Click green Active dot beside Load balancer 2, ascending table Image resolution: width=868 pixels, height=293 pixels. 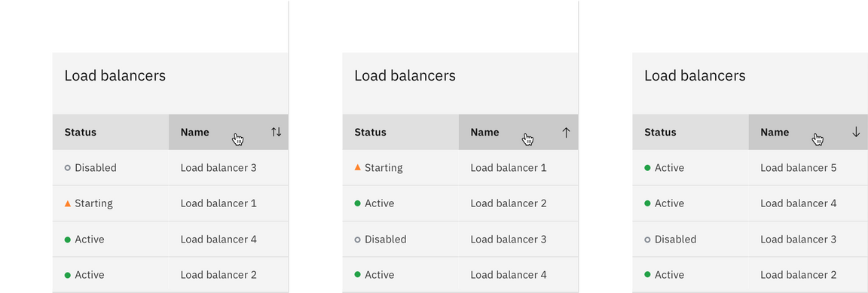[x=358, y=203]
